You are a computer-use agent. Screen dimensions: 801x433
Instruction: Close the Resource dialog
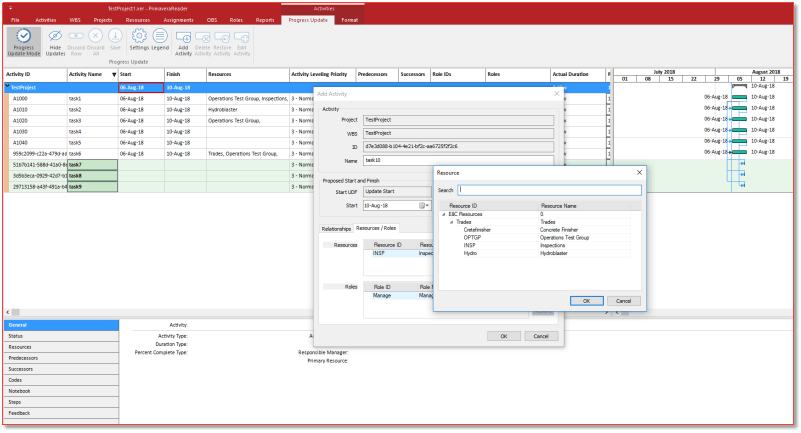click(639, 173)
